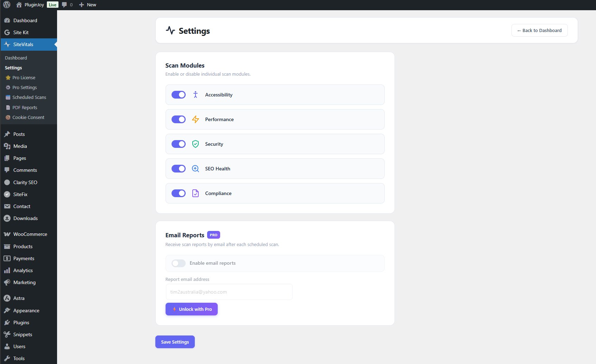
Task: Expand the Posts menu
Action: tap(18, 134)
